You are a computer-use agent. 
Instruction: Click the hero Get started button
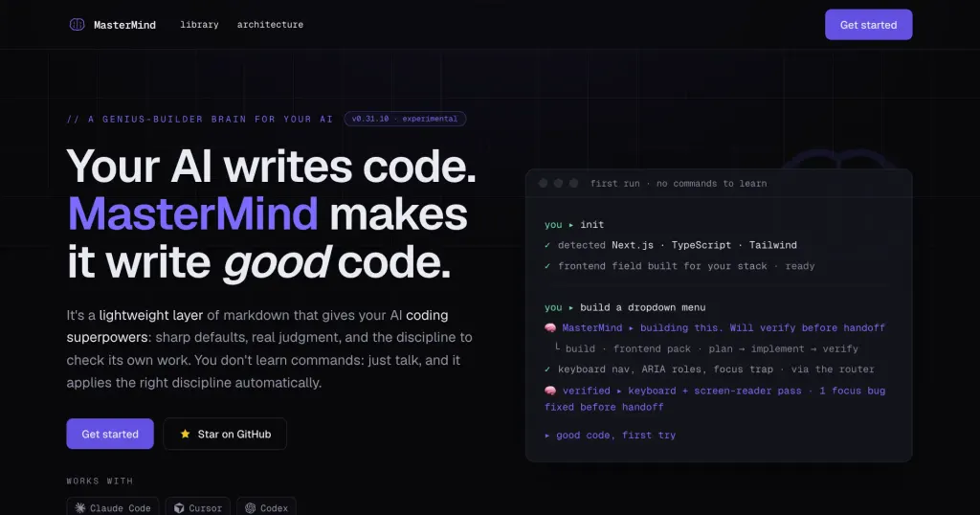coord(110,434)
